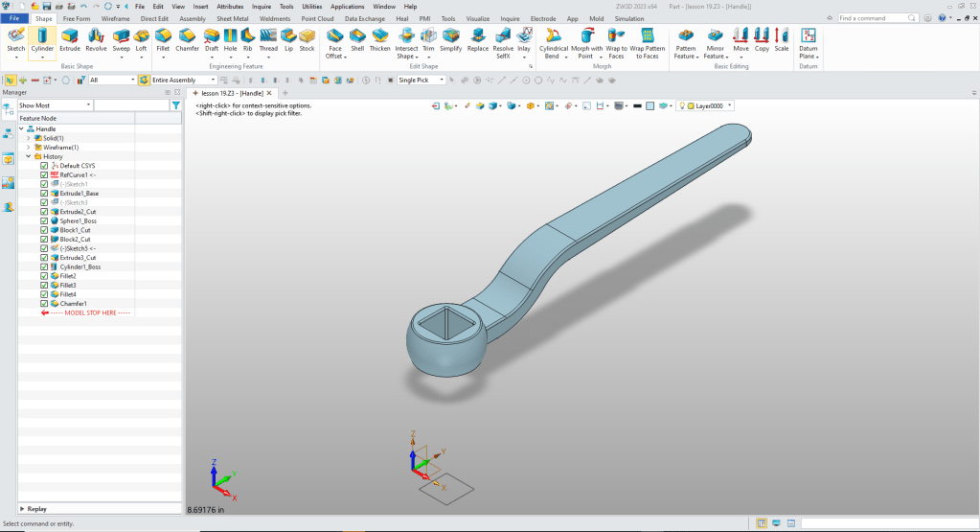Click the Revolve shape tool
980x532 pixels.
click(x=96, y=38)
